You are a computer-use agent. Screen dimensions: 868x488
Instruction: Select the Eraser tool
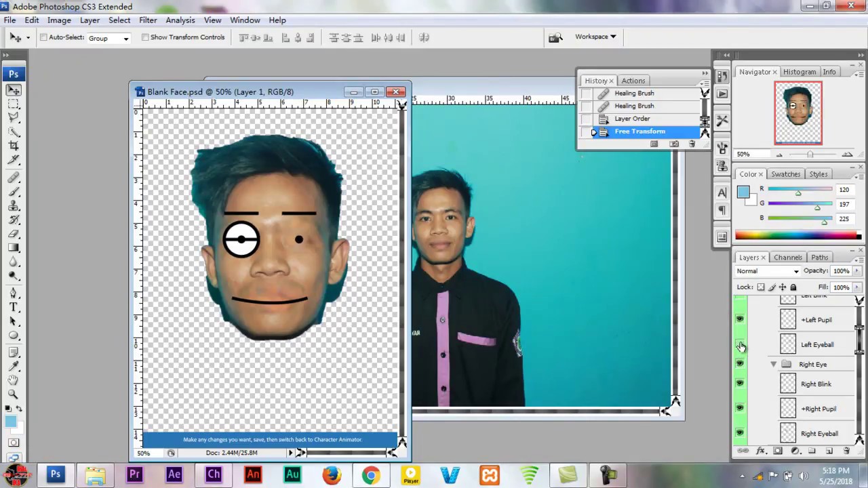14,234
